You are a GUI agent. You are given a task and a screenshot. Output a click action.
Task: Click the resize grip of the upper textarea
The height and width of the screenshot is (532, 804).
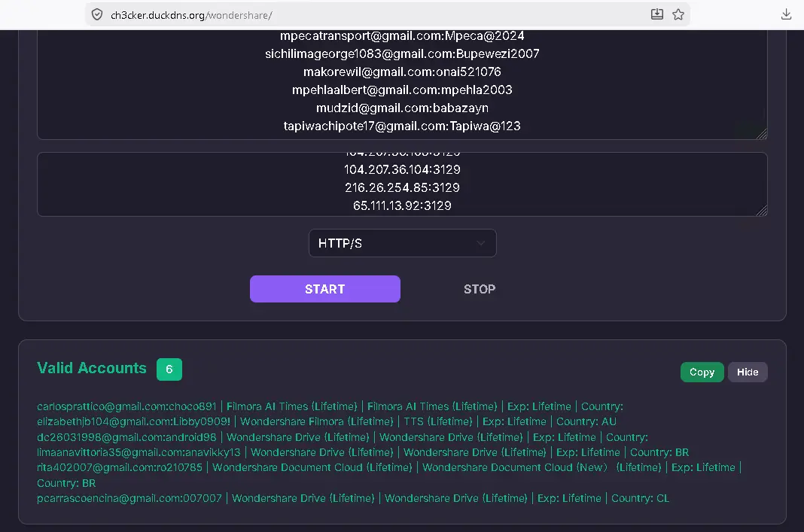coord(761,134)
